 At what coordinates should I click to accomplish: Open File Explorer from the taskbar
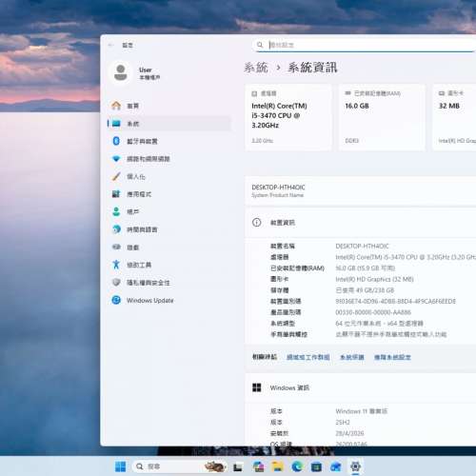pyautogui.click(x=278, y=466)
